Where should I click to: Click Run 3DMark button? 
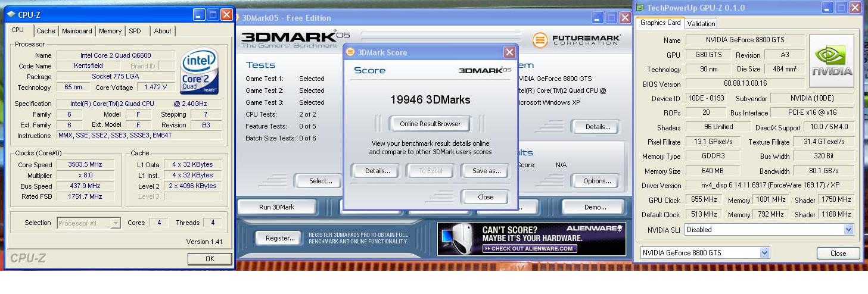coord(276,207)
